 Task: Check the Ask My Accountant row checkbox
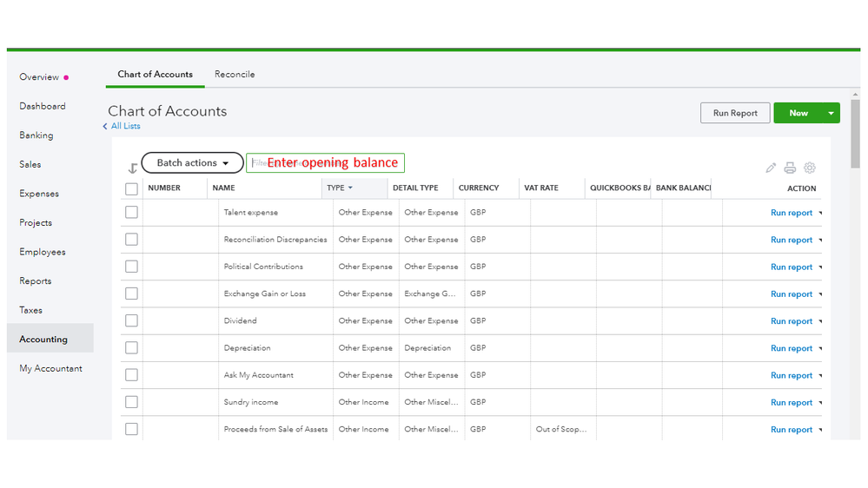[x=131, y=375]
